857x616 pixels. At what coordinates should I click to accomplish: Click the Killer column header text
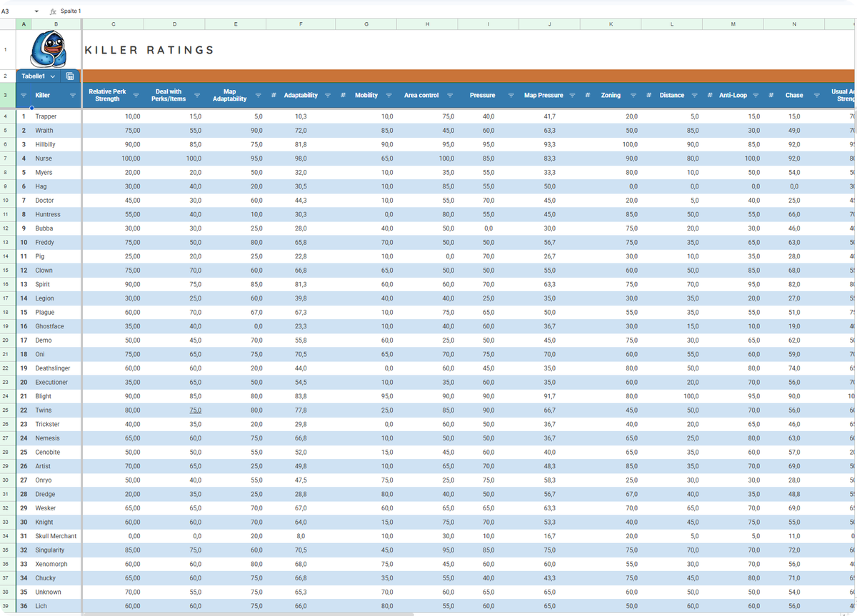click(43, 95)
